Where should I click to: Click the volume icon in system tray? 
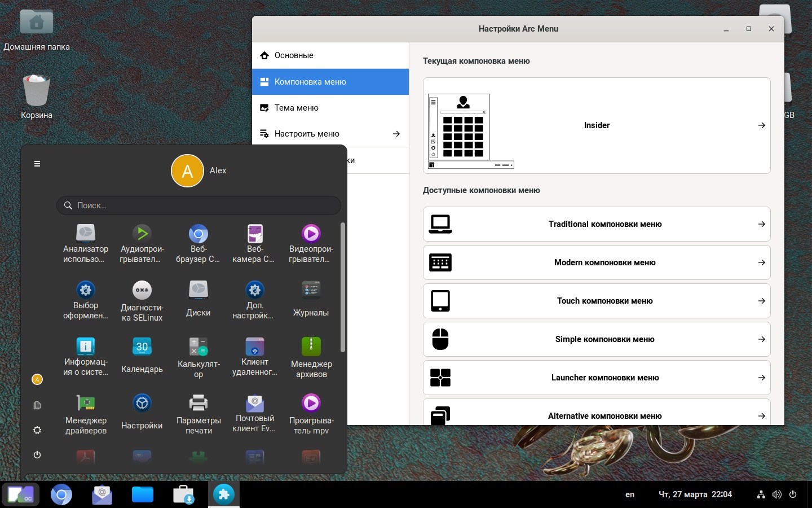tap(777, 494)
